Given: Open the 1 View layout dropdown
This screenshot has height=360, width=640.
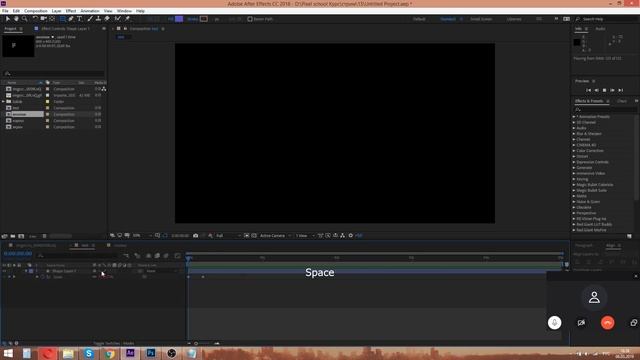Looking at the screenshot, I should coord(304,236).
